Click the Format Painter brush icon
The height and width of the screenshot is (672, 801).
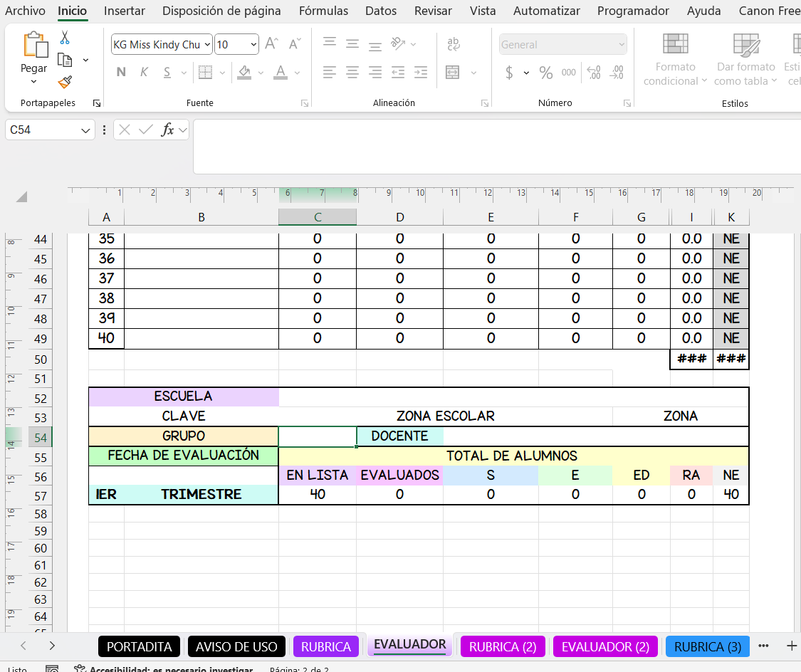point(65,83)
